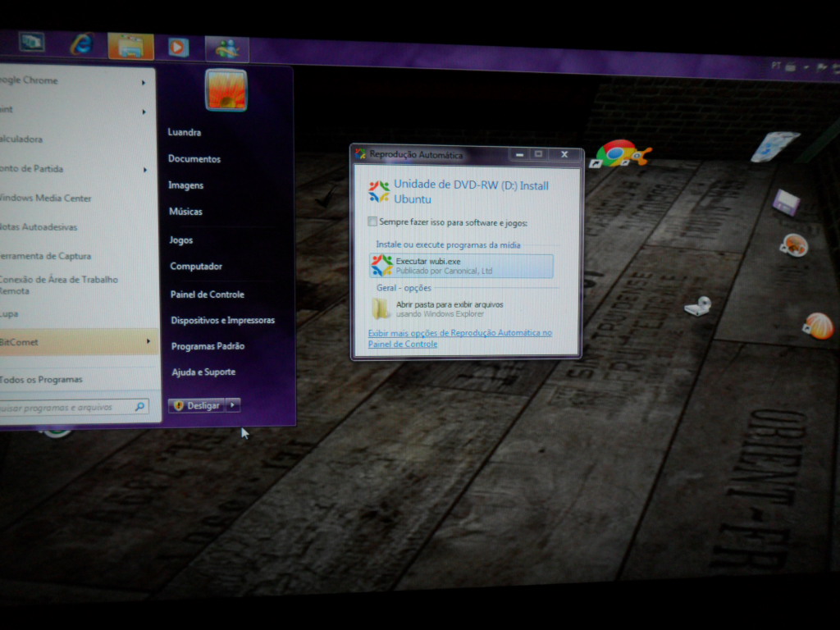Open Documentos from Start menu

click(x=194, y=158)
